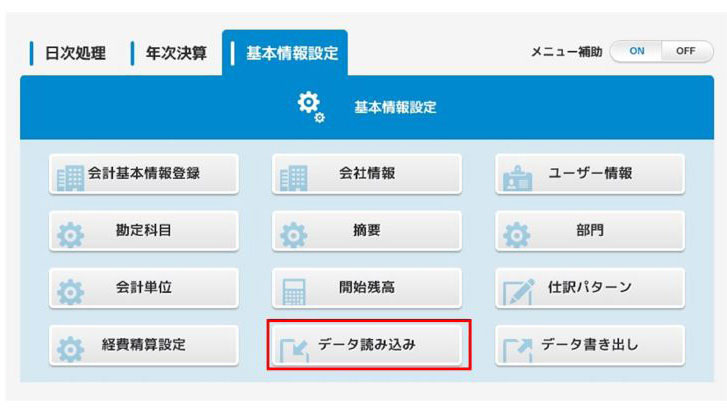Click the import arrow icon on データ読み込み
Image resolution: width=727 pixels, height=408 pixels.
(294, 350)
